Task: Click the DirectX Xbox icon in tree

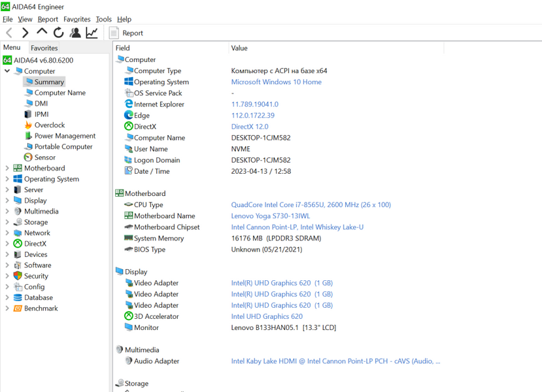Action: click(x=18, y=244)
